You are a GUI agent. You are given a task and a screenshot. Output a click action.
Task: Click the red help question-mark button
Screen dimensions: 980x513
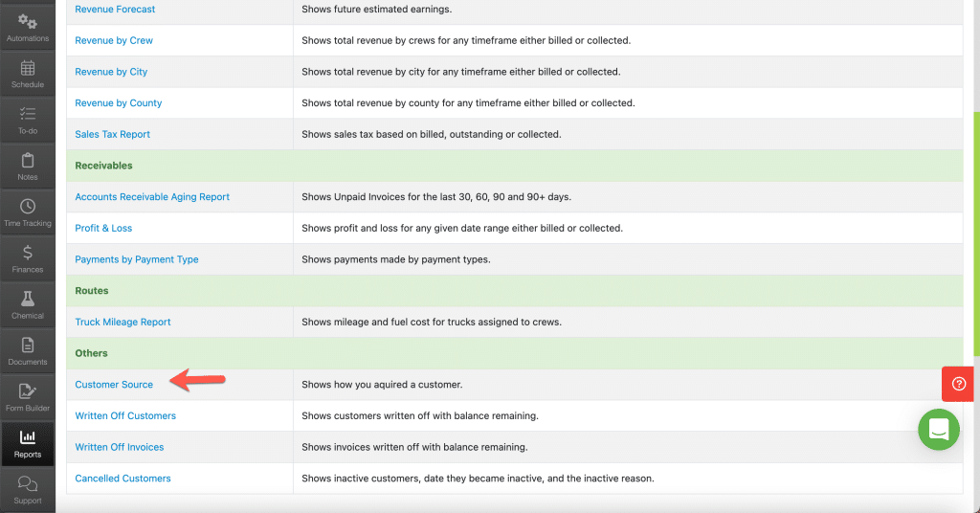click(958, 384)
